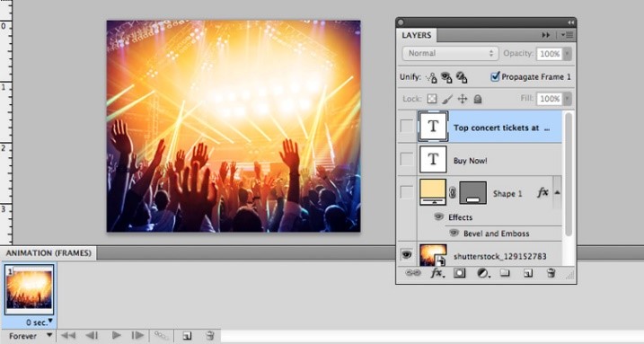Screen dimensions: 644x344
Task: Click Layers panel vertical scrollbar
Action: [569, 173]
